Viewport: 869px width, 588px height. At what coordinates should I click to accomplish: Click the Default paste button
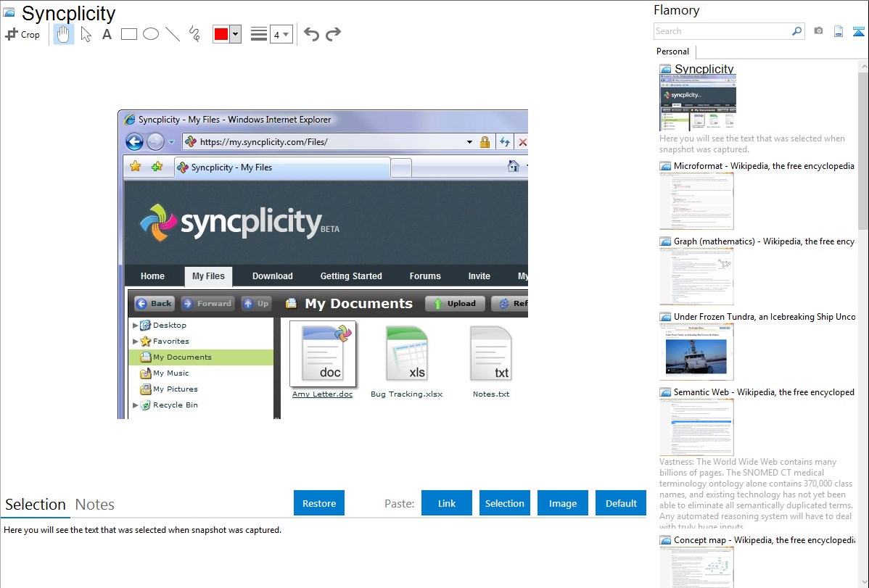click(x=621, y=503)
